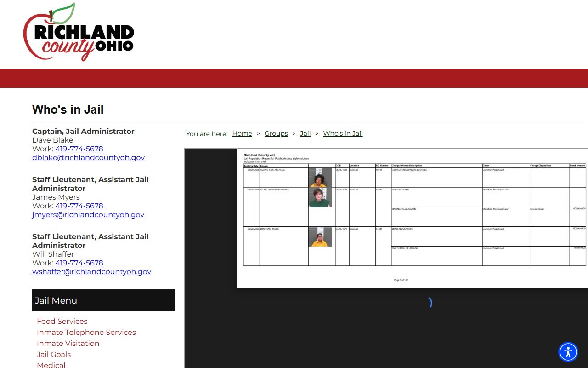Open Medical in the Jail Menu
The height and width of the screenshot is (368, 588).
click(x=51, y=365)
